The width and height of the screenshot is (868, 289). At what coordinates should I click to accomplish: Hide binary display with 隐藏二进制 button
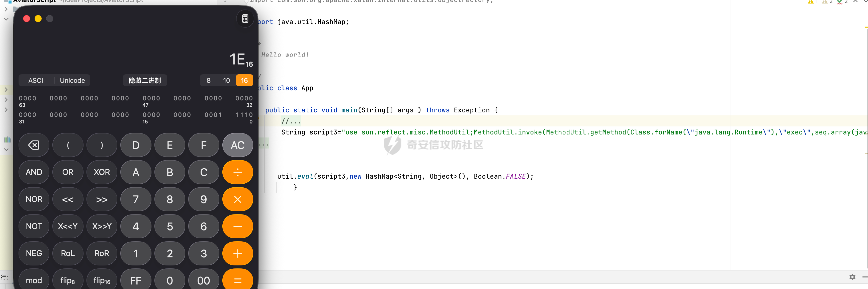pyautogui.click(x=145, y=81)
